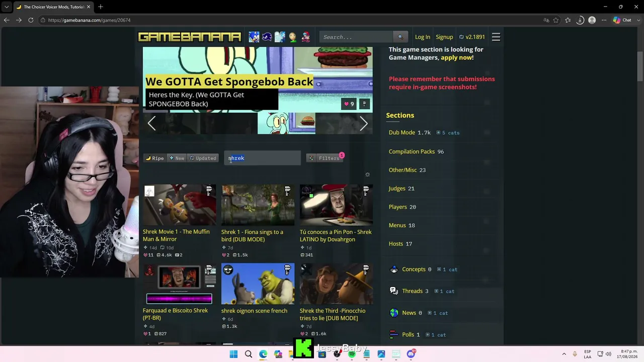The width and height of the screenshot is (644, 362).
Task: Open Judges section
Action: pyautogui.click(x=397, y=189)
